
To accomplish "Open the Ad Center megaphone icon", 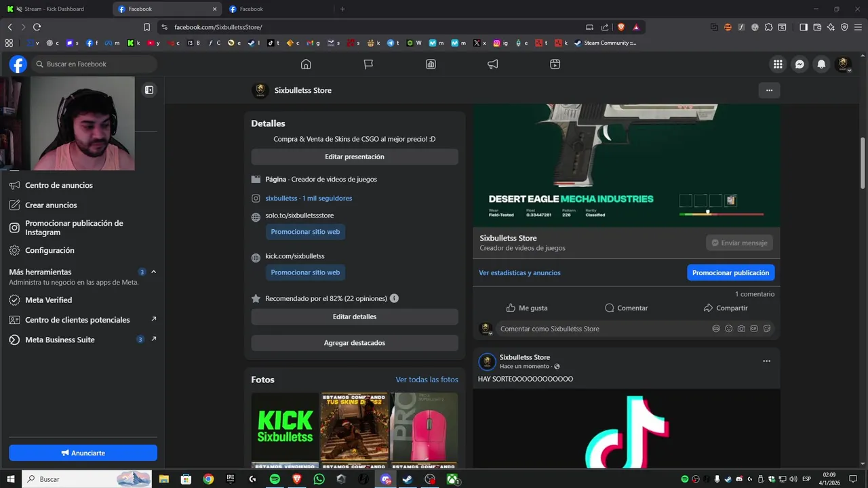I will click(493, 64).
